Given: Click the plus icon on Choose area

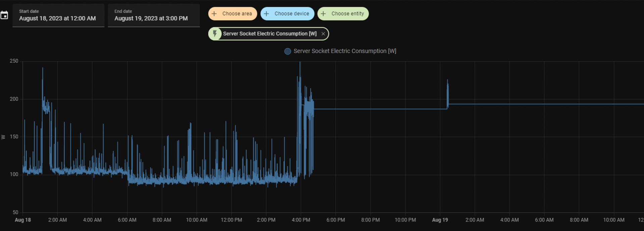Looking at the screenshot, I should tap(214, 14).
